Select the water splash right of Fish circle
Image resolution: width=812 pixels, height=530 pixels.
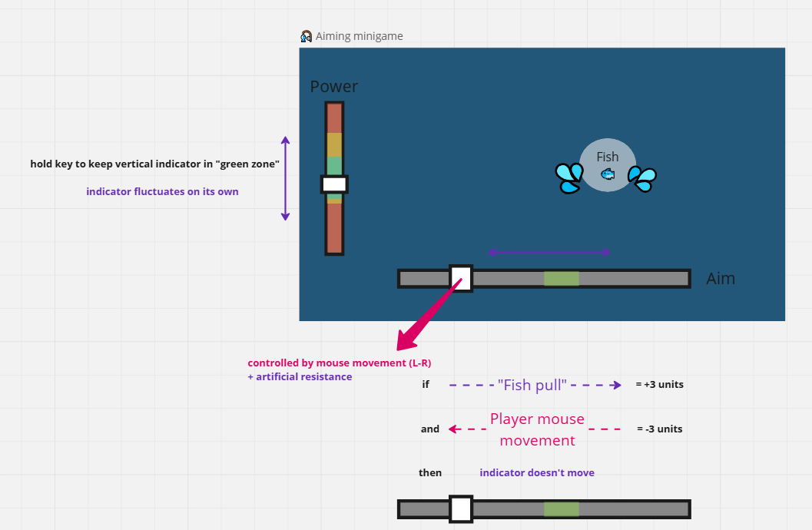click(642, 179)
